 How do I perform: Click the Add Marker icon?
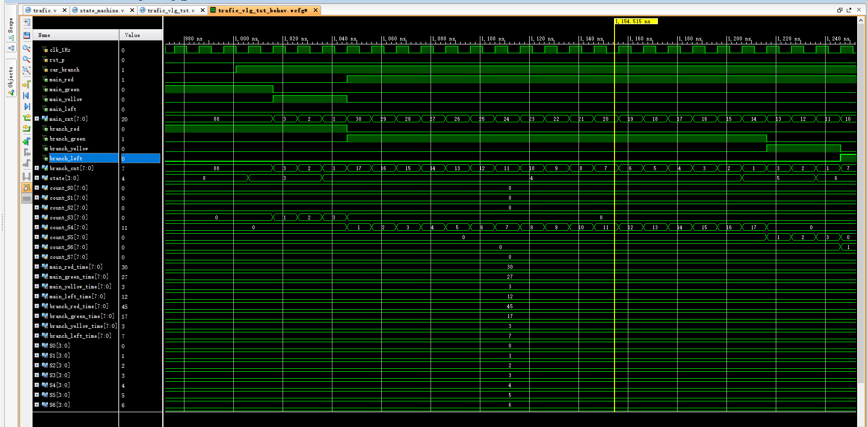point(27,142)
